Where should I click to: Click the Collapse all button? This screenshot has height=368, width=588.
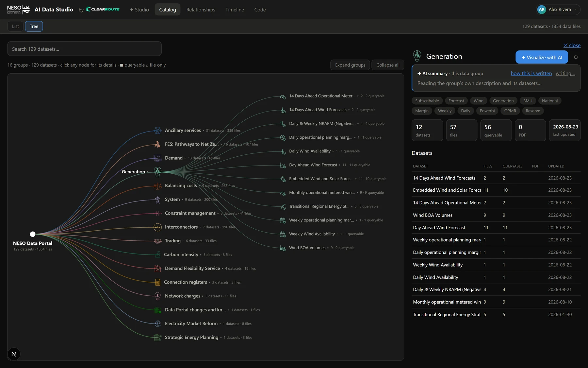click(x=388, y=65)
